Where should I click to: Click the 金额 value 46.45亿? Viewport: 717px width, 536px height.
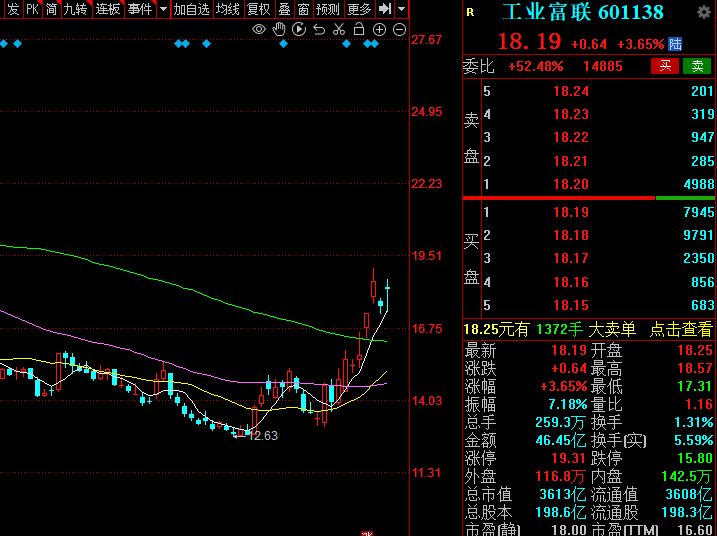pyautogui.click(x=561, y=440)
